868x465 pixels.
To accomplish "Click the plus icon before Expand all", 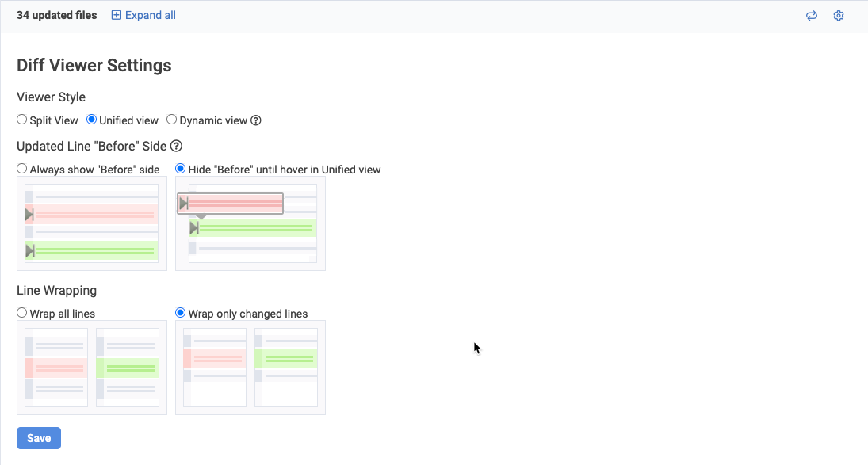I will tap(117, 15).
